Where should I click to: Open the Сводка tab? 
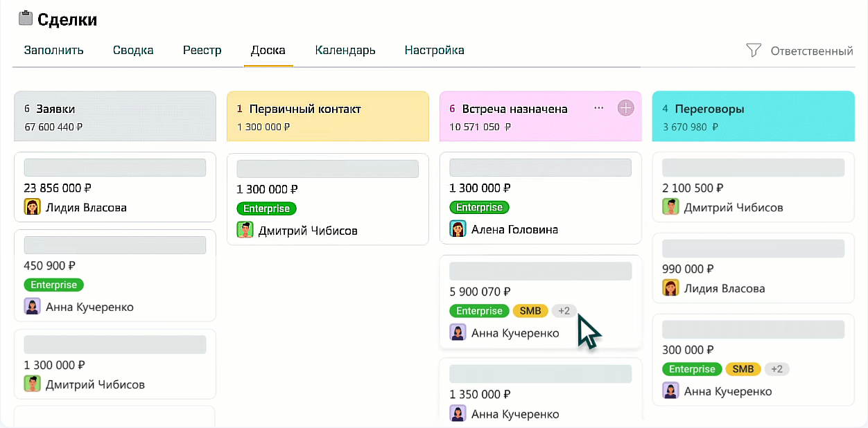tap(133, 51)
